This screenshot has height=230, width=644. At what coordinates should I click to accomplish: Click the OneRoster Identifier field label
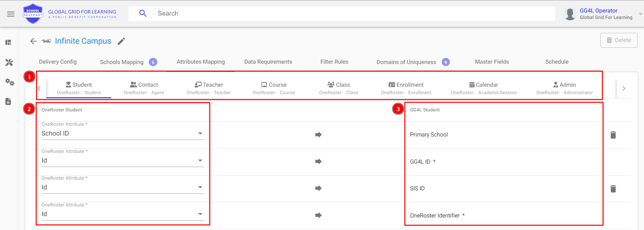[435, 215]
